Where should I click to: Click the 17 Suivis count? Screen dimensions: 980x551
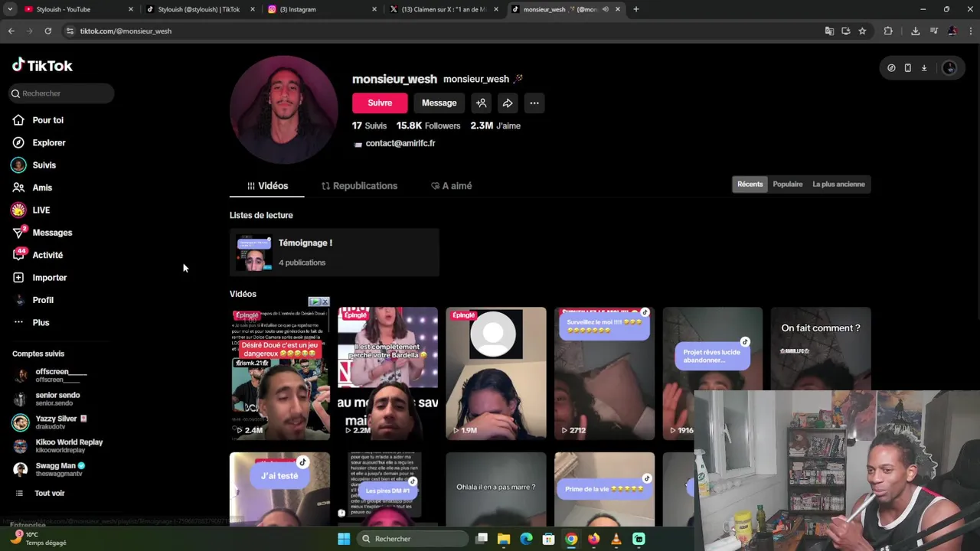369,126
